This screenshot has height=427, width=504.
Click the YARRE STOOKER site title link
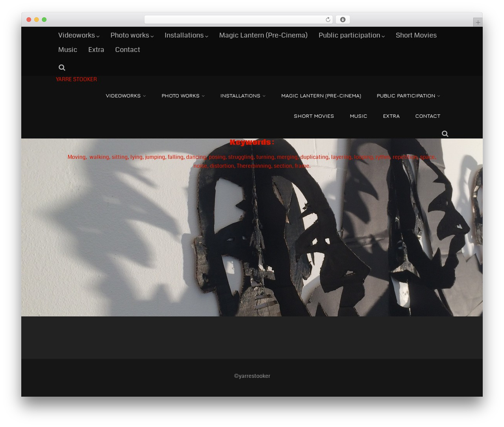tap(76, 79)
